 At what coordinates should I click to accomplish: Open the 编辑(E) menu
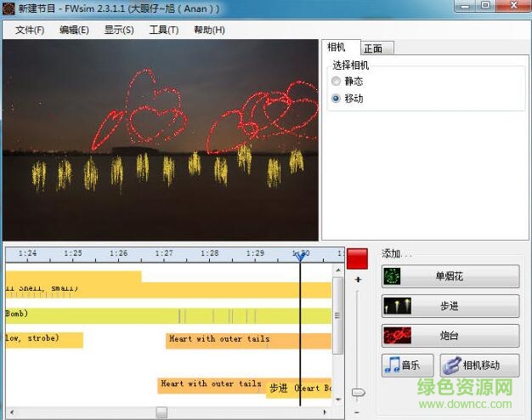(74, 30)
